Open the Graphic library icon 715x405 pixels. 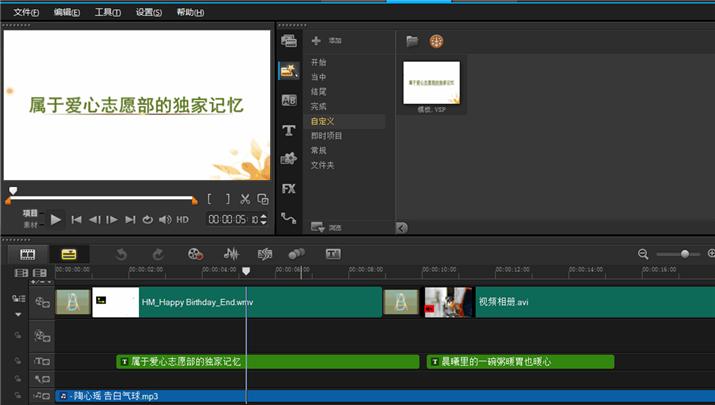point(289,159)
